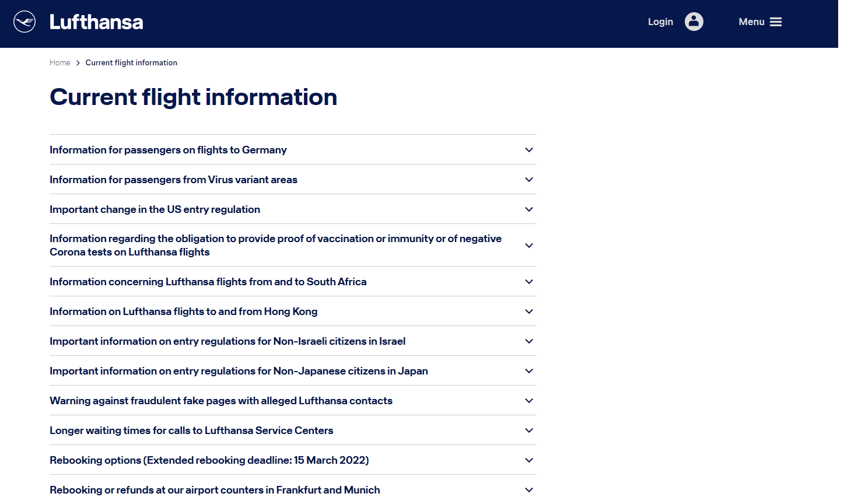Expand Hong Kong flights chevron

529,311
